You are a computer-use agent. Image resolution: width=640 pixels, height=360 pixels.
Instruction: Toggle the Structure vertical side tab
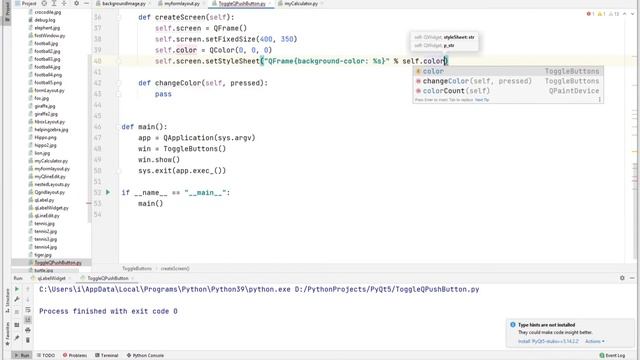7,302
